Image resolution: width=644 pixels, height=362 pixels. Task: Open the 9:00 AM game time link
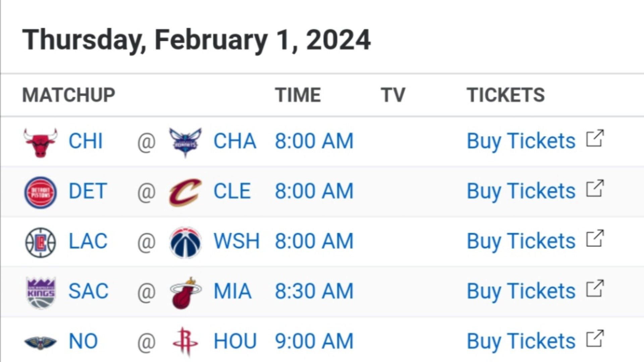click(x=314, y=341)
